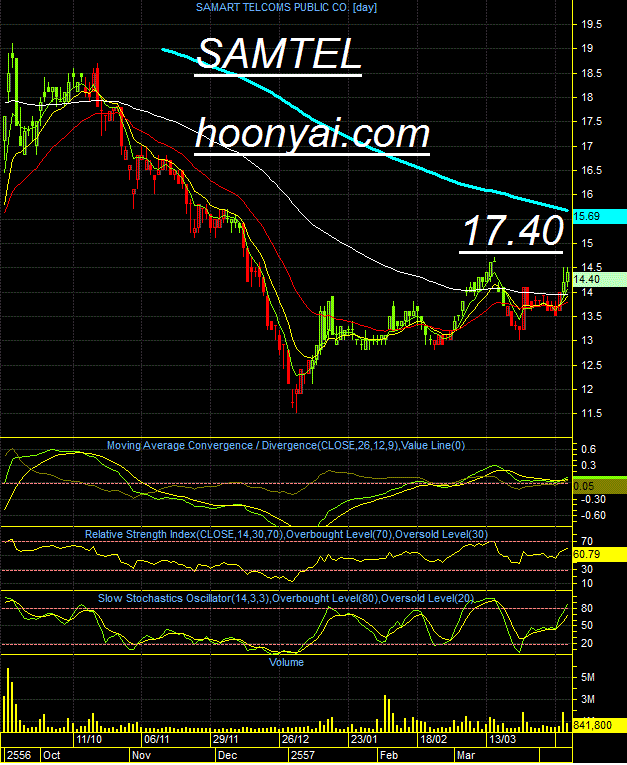Click the 17.5 price axis label
The width and height of the screenshot is (627, 765).
tap(591, 121)
